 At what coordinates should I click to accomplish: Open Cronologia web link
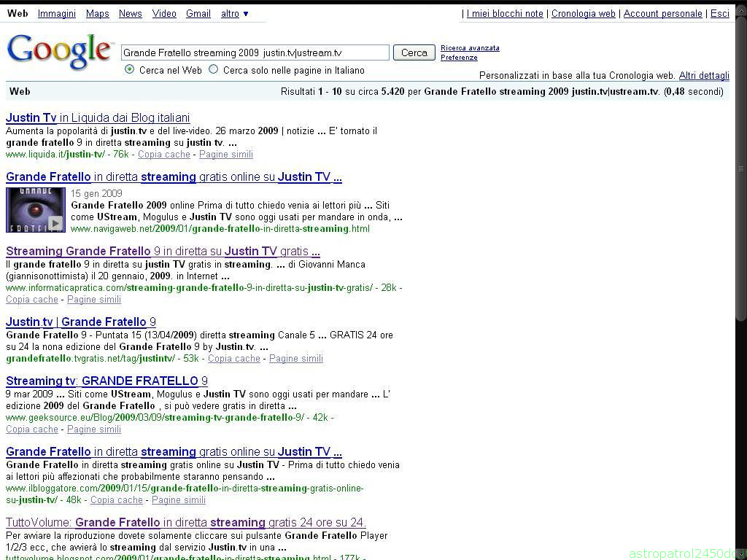[x=584, y=14]
